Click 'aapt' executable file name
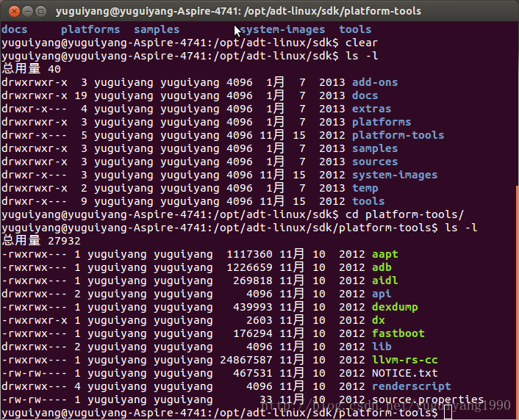The width and height of the screenshot is (519, 420). pos(384,254)
